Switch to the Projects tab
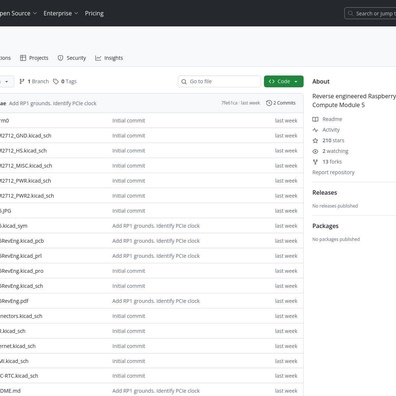The width and height of the screenshot is (396, 396). [34, 58]
